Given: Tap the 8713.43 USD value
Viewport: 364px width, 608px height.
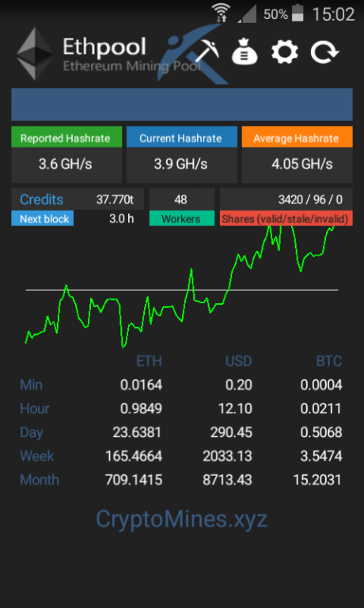Looking at the screenshot, I should pyautogui.click(x=228, y=480).
